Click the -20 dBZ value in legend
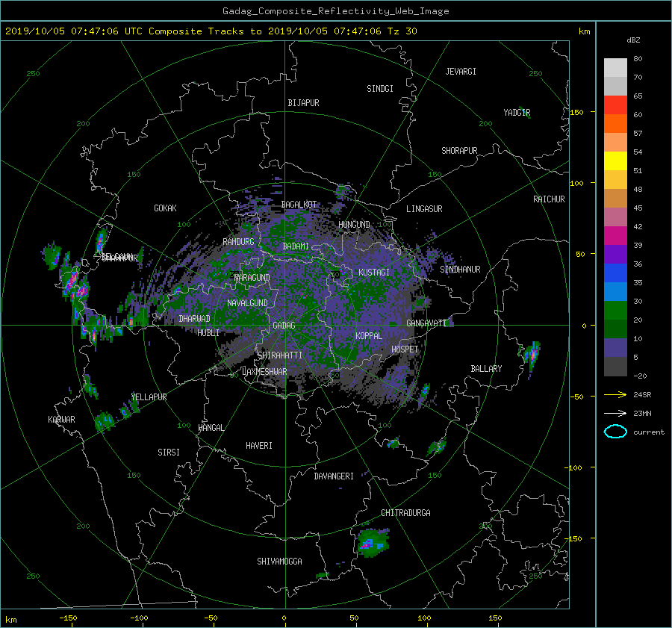 pyautogui.click(x=640, y=376)
